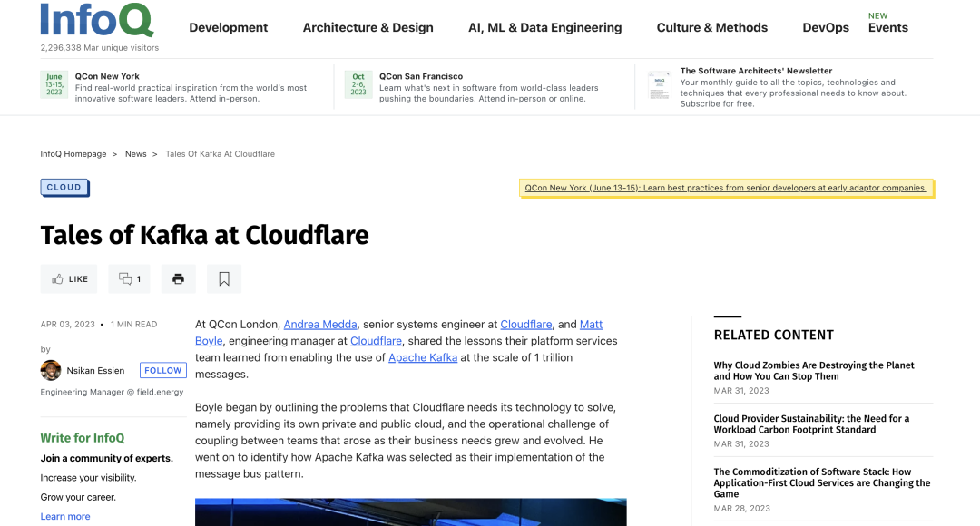Screen dimensions: 980x526
Task: Click the CLOUD topic tag
Action: (x=64, y=187)
